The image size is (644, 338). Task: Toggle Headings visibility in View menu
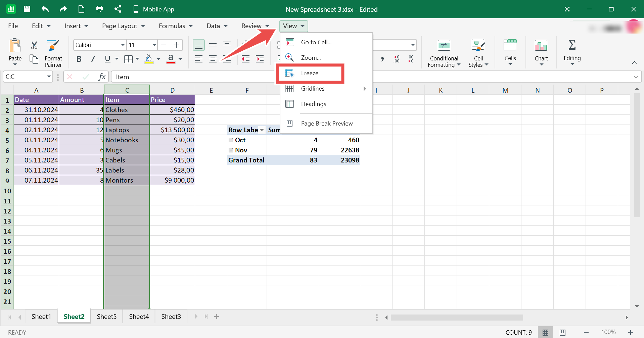pos(313,104)
